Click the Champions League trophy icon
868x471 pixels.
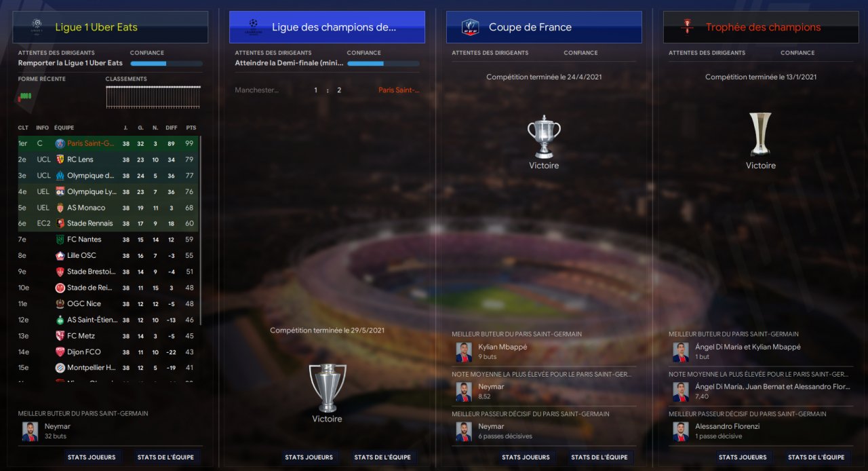(327, 388)
